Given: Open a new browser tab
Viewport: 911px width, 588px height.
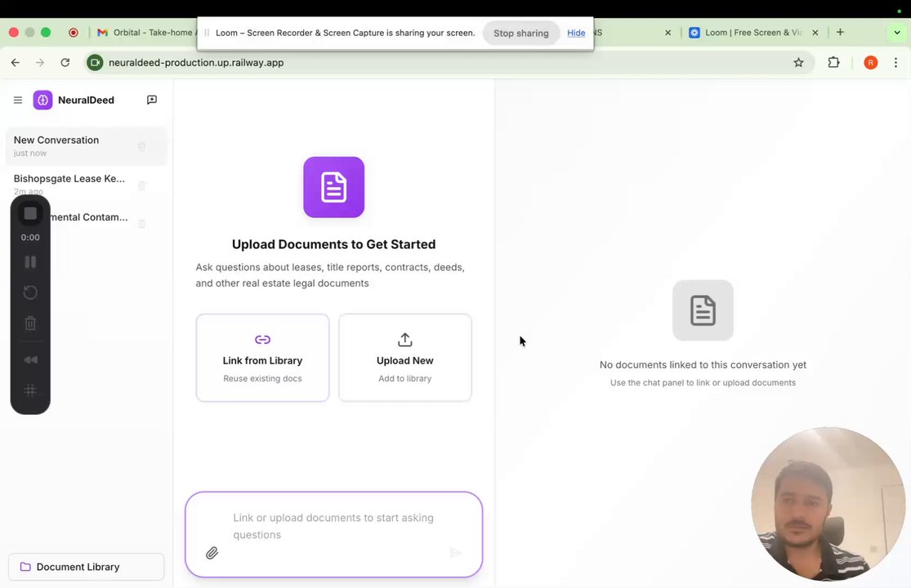Looking at the screenshot, I should coord(840,33).
